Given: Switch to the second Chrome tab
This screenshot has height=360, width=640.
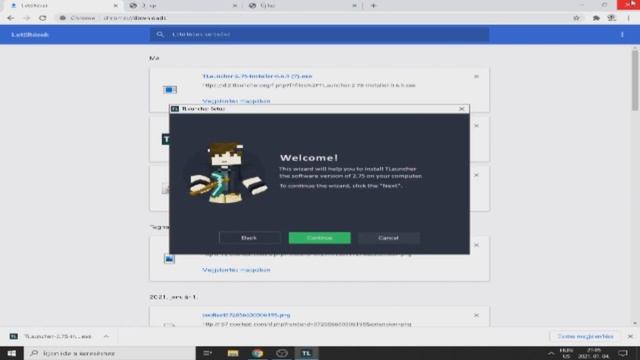Looking at the screenshot, I should (x=182, y=5).
